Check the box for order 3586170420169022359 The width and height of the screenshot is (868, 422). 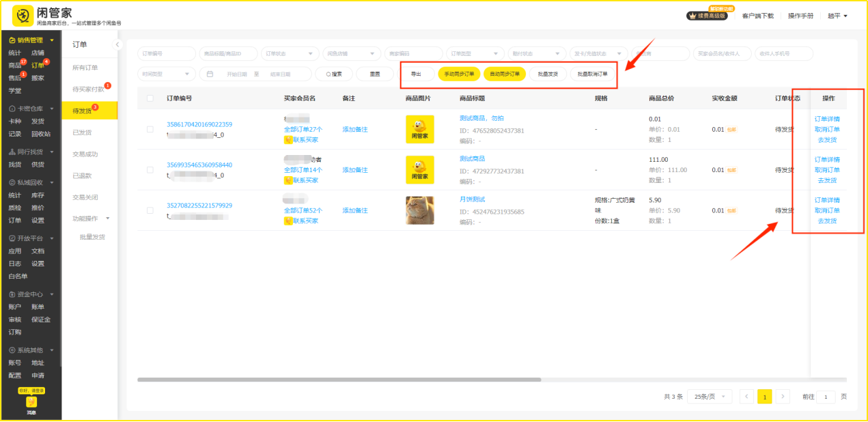[x=150, y=129]
